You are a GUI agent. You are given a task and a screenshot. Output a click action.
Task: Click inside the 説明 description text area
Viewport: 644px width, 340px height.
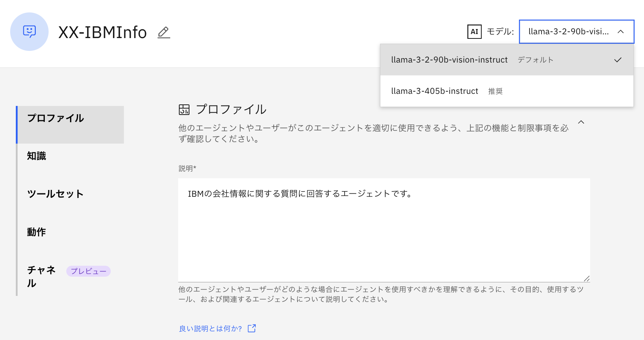[x=383, y=230]
